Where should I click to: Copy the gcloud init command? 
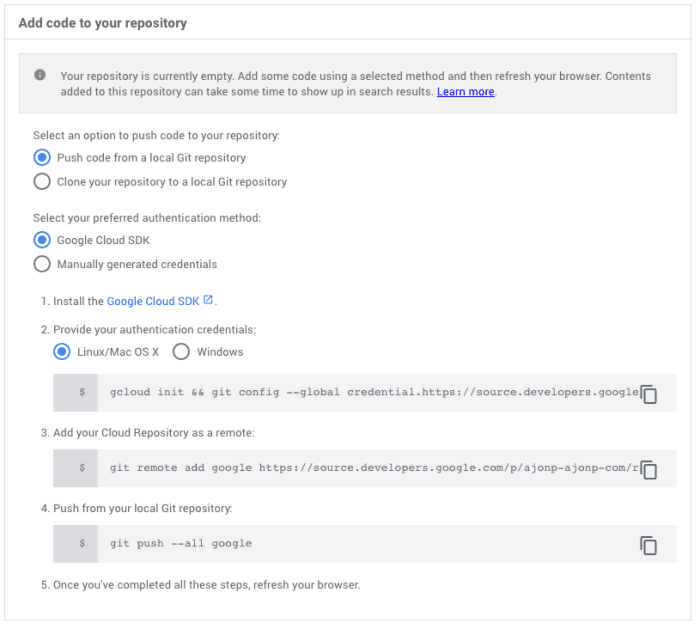pos(648,393)
